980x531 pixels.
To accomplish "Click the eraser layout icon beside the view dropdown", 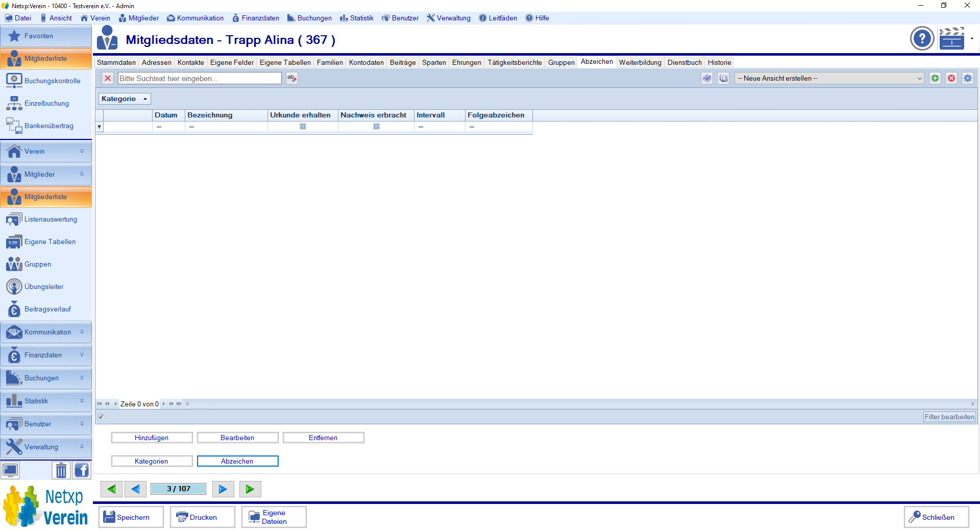I will point(707,78).
